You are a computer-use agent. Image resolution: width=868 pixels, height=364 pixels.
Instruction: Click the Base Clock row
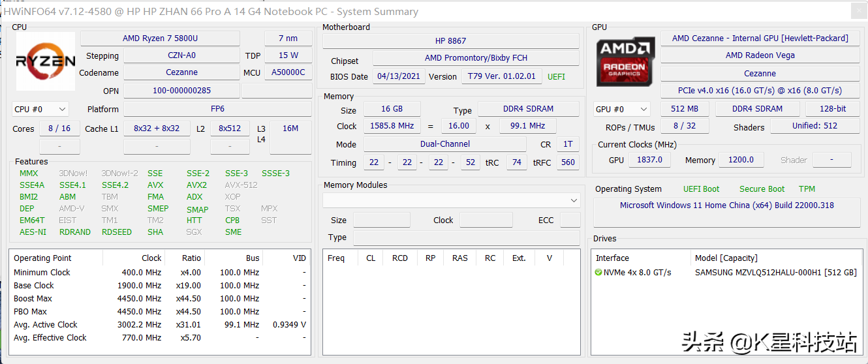point(160,286)
